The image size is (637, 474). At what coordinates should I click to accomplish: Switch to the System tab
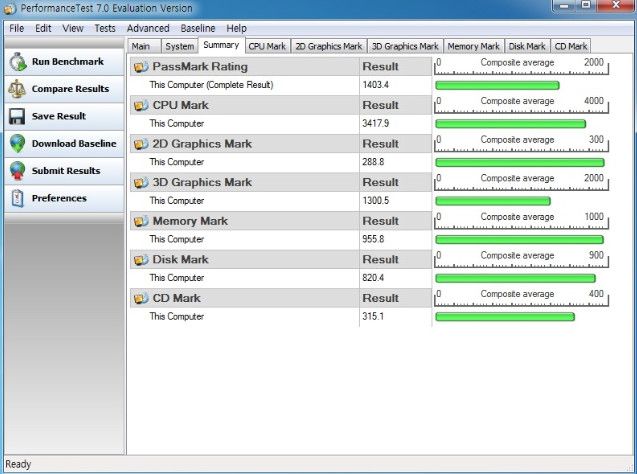coord(180,46)
